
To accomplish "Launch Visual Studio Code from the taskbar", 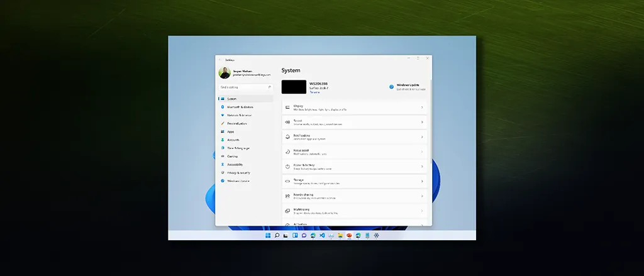I will coord(322,235).
